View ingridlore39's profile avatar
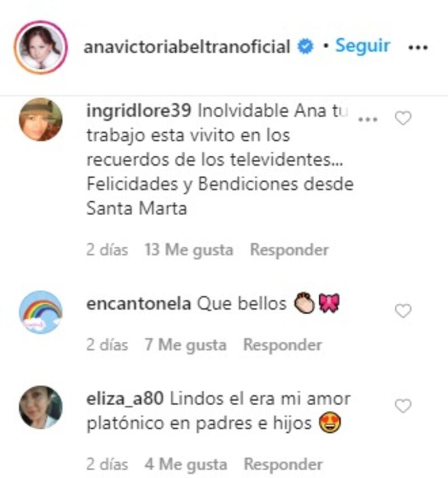This screenshot has width=448, height=478. (41, 119)
